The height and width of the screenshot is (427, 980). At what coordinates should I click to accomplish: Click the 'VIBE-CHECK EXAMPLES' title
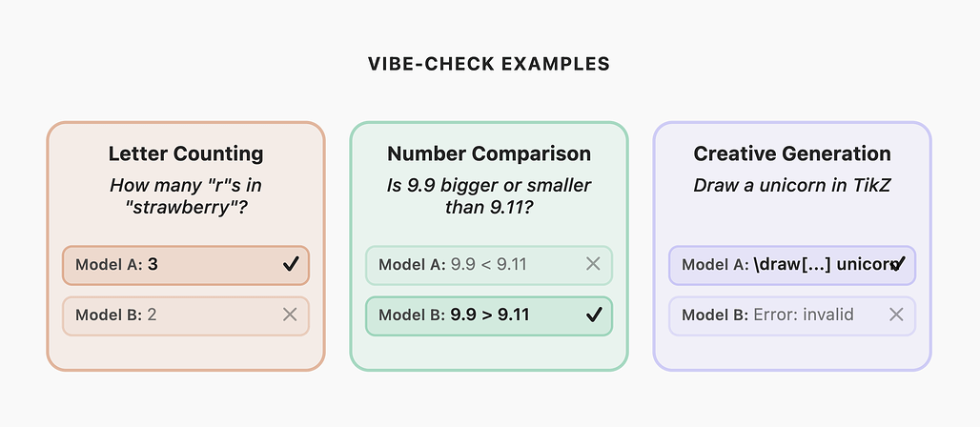tap(489, 65)
